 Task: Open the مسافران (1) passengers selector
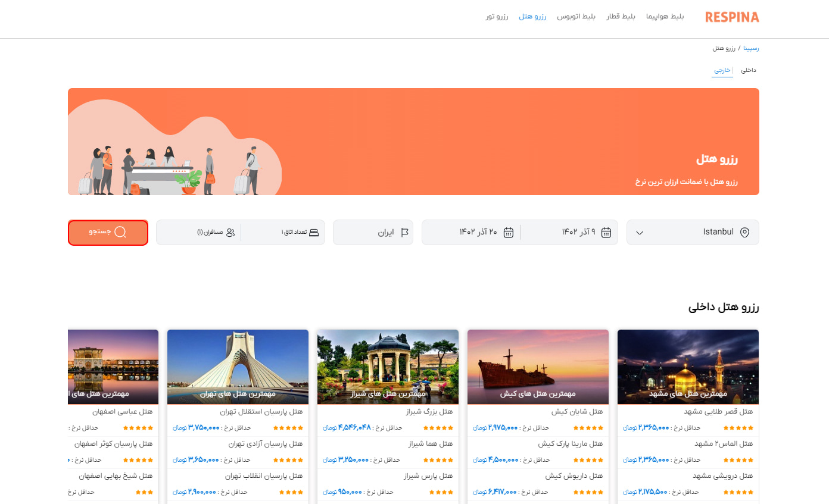tap(210, 233)
